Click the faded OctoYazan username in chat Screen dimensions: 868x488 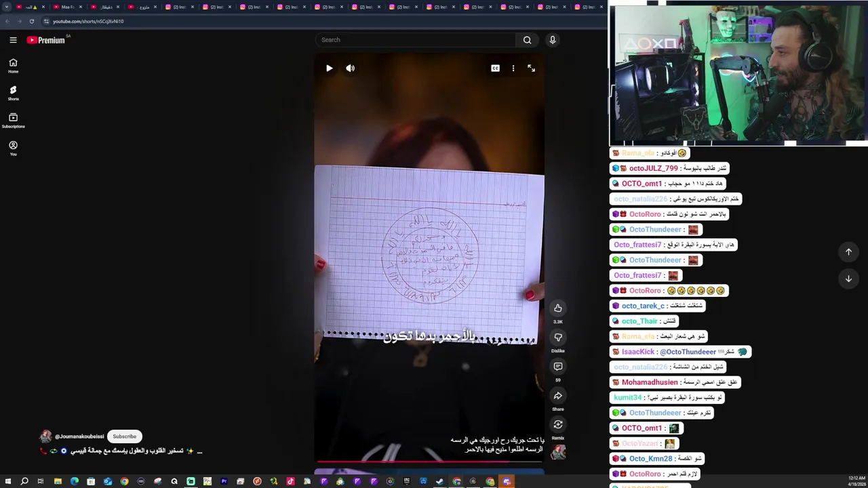[x=639, y=443]
